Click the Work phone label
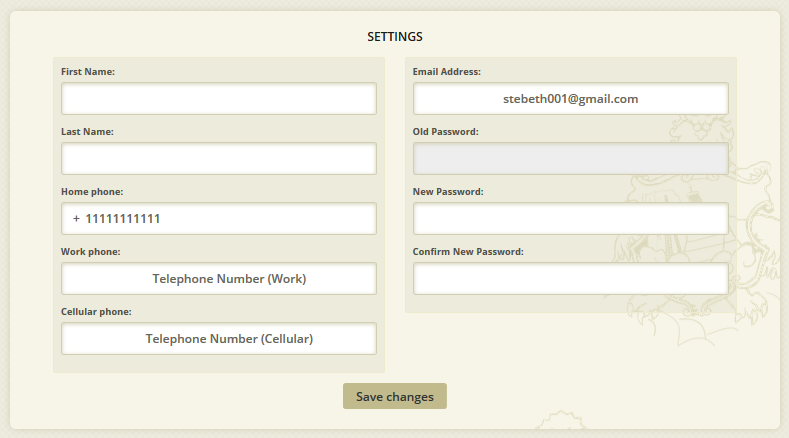Image resolution: width=789 pixels, height=438 pixels. pos(91,251)
